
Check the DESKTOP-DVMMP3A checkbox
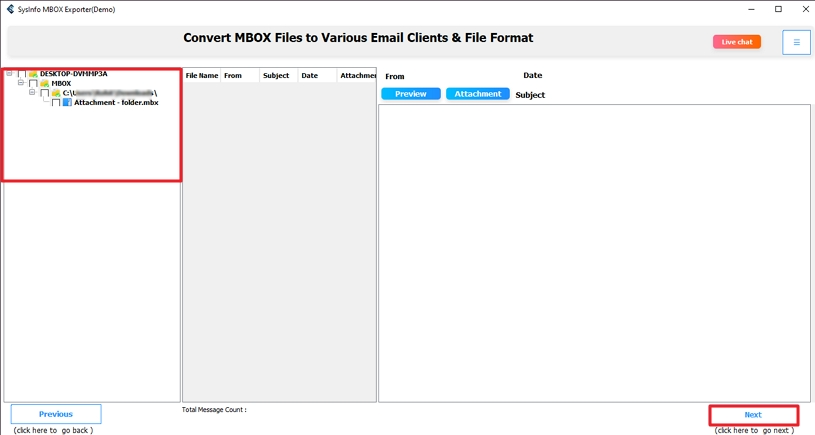[22, 74]
